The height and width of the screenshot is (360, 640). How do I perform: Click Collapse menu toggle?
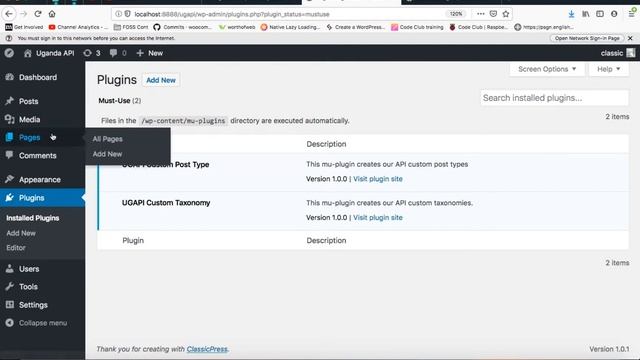coord(42,323)
